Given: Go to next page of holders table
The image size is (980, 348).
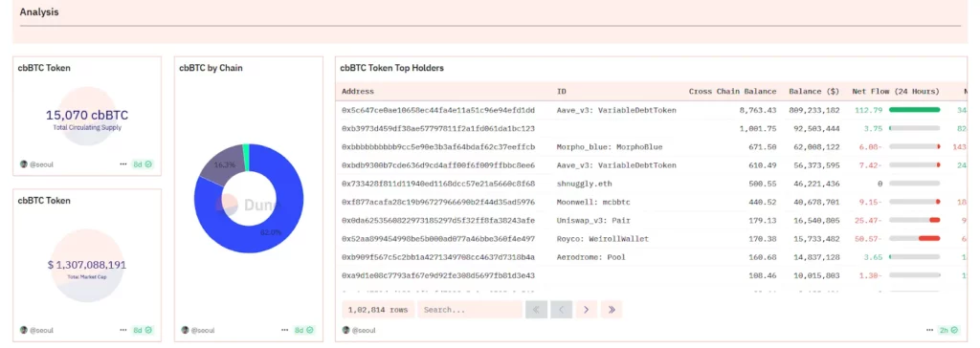Looking at the screenshot, I should pyautogui.click(x=587, y=309).
